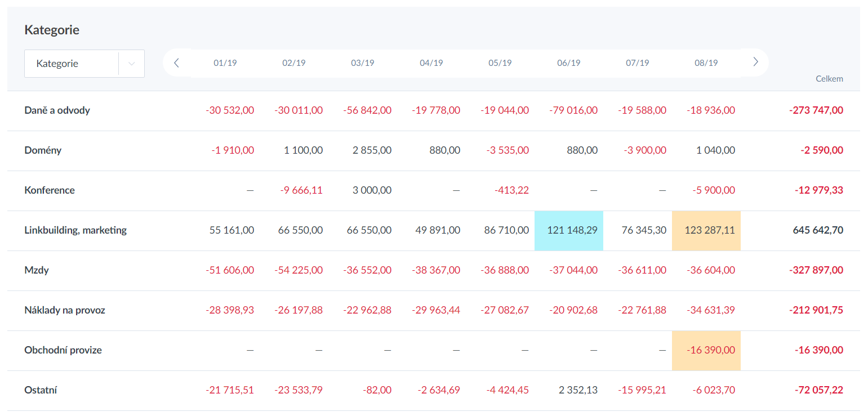Select the 08/19 month column header

706,63
